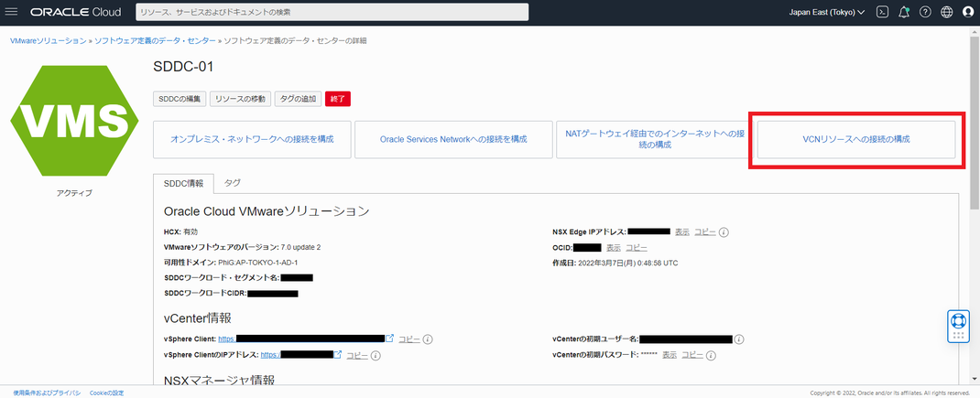The width and height of the screenshot is (980, 398).
Task: Open 使用条件およびプライバシ footer link
Action: (x=47, y=393)
